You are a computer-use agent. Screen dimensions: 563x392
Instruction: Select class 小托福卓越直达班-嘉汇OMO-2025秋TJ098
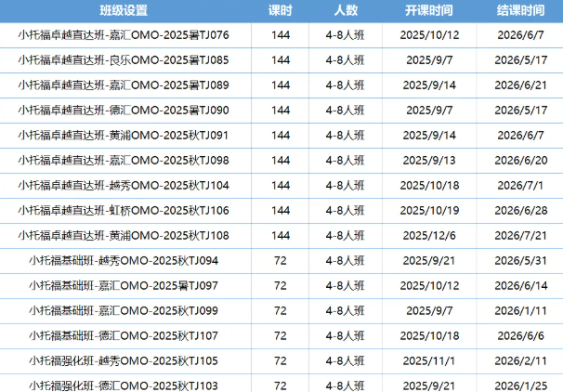pos(124,160)
